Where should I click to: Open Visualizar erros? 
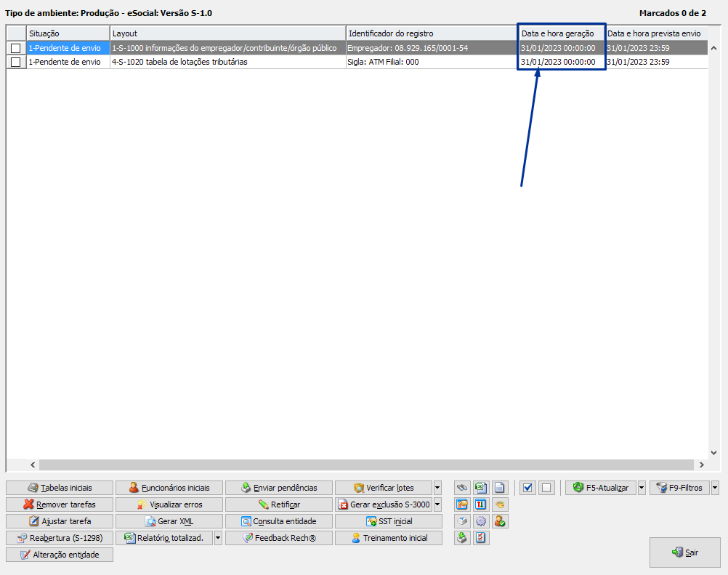click(169, 504)
